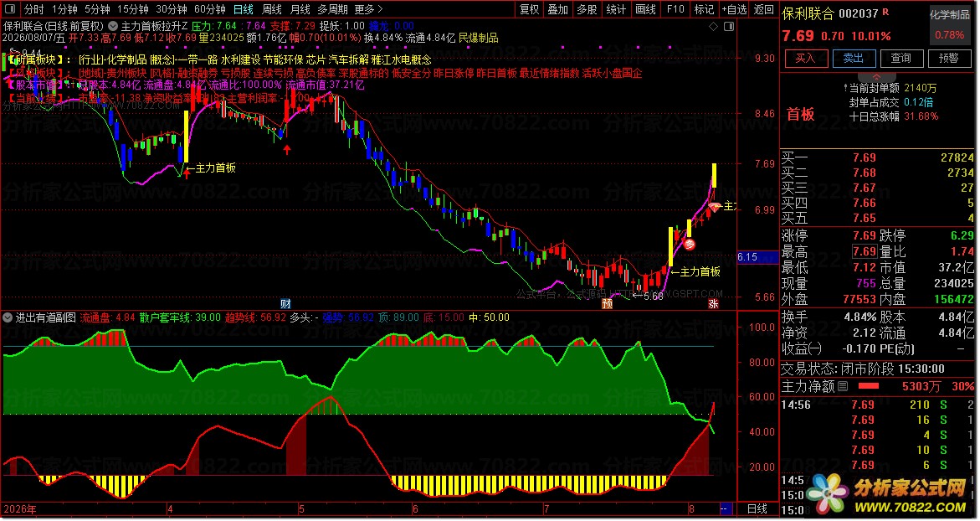Click the 十日总涨幅 31.68% row
Image resolution: width=980 pixels, height=521 pixels.
coord(893,116)
